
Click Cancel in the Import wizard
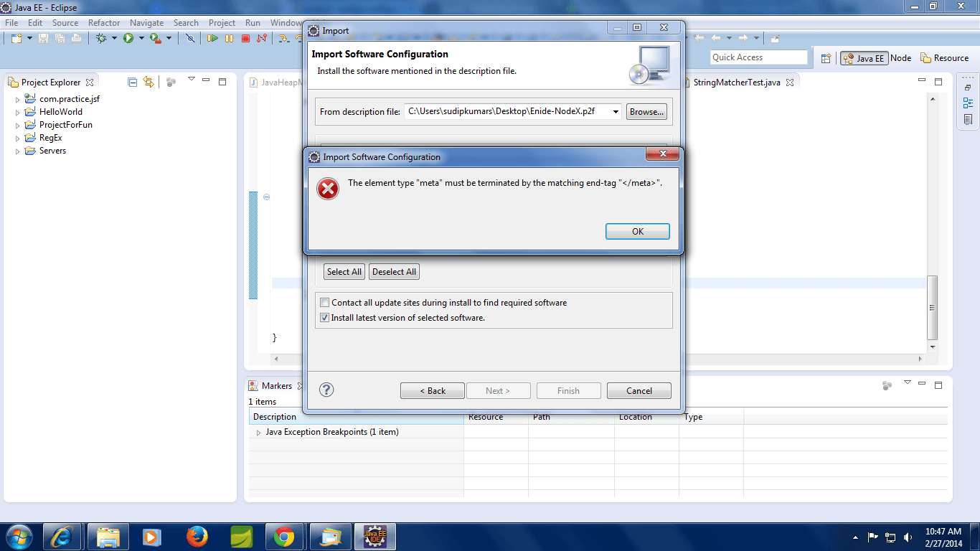click(639, 391)
